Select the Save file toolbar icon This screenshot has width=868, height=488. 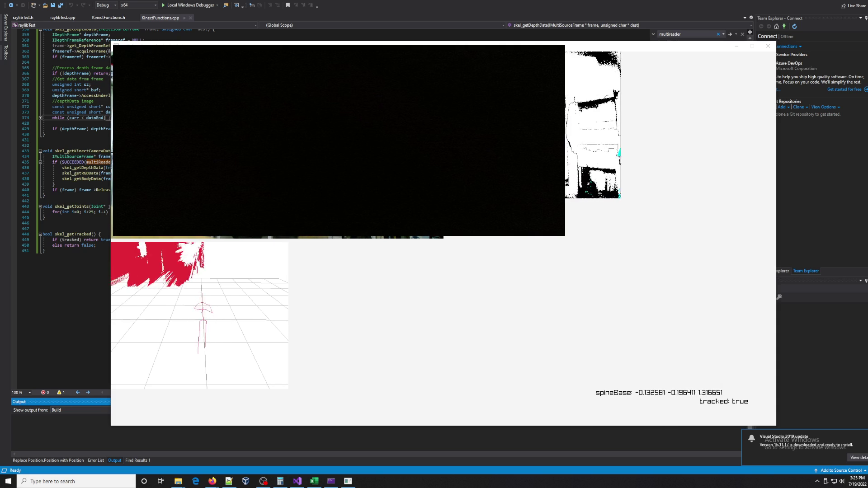pyautogui.click(x=53, y=5)
